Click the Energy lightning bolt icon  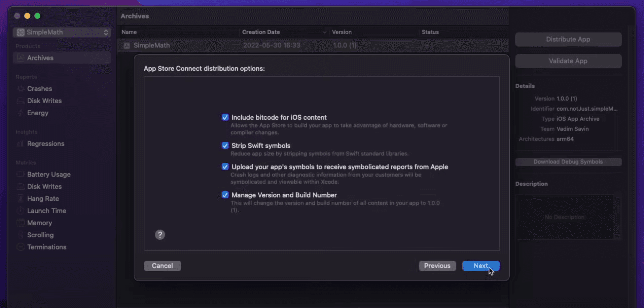[x=21, y=113]
